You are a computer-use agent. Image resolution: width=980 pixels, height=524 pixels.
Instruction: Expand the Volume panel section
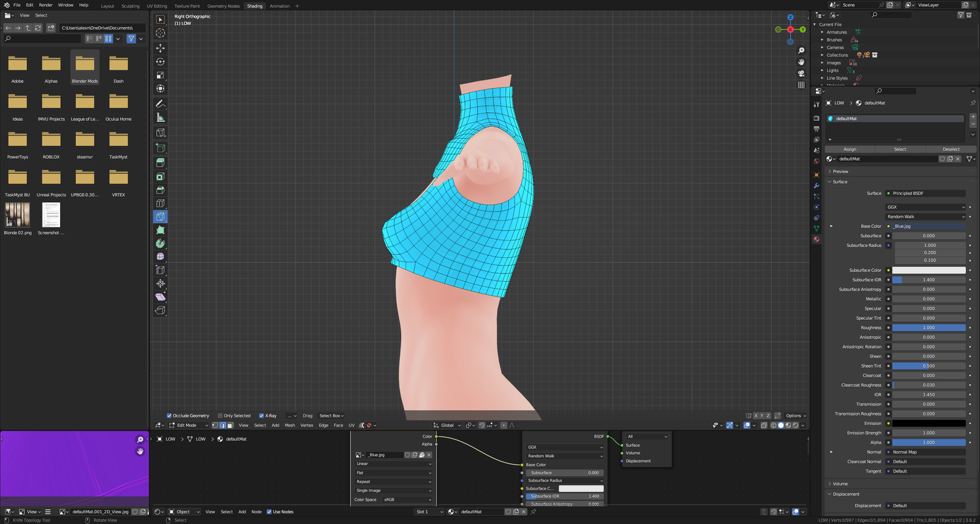[x=840, y=484]
